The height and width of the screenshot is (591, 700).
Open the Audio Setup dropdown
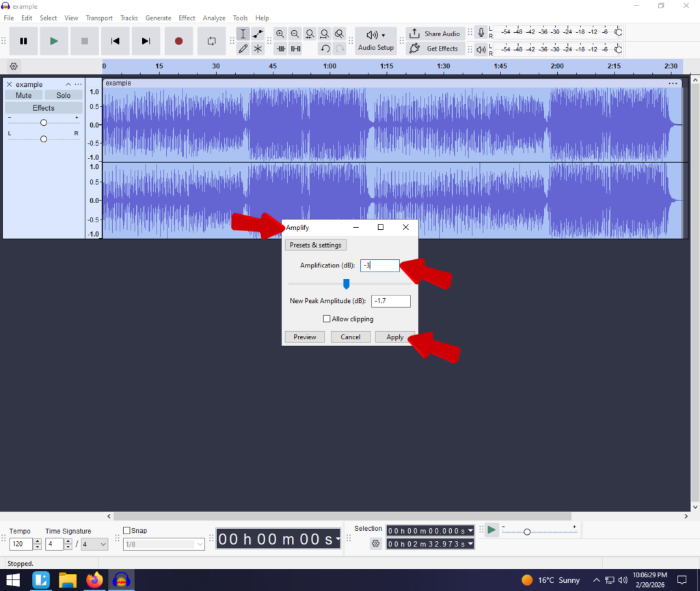tap(375, 40)
